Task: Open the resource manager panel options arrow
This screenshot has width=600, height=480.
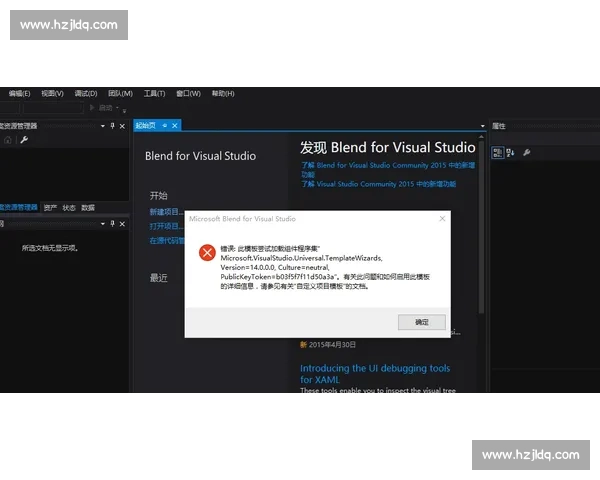Action: click(103, 126)
